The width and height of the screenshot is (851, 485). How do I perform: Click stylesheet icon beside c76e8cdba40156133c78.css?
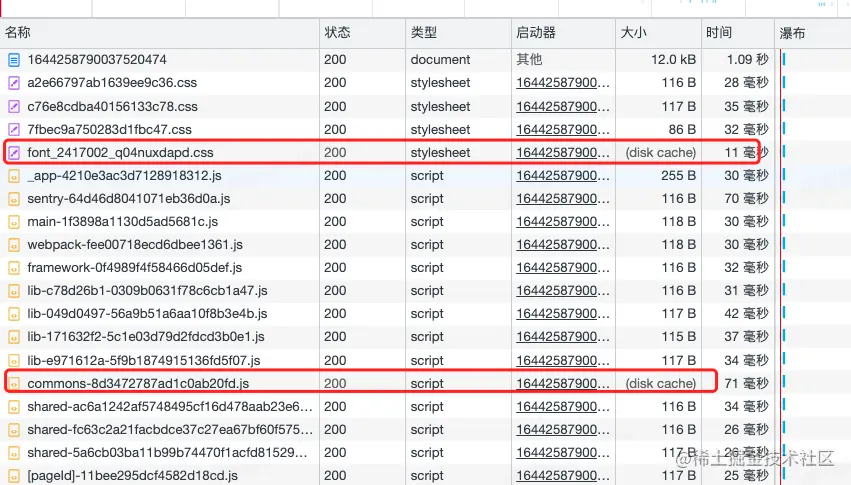coord(14,106)
